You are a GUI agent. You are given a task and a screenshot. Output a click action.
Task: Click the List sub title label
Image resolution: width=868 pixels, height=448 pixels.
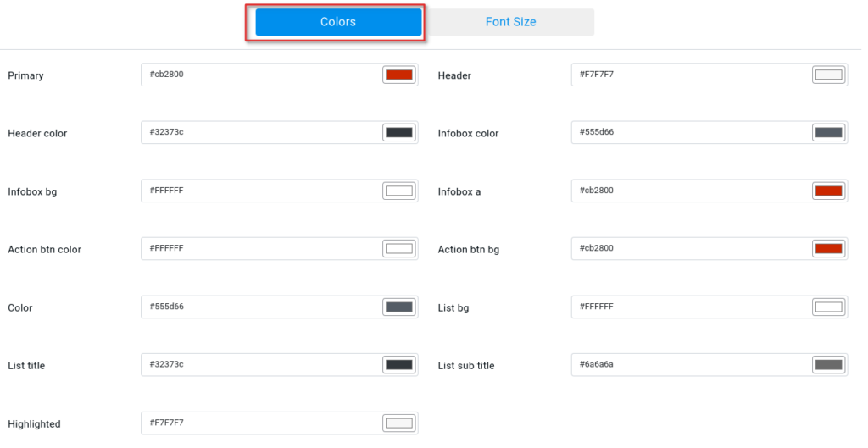(466, 366)
